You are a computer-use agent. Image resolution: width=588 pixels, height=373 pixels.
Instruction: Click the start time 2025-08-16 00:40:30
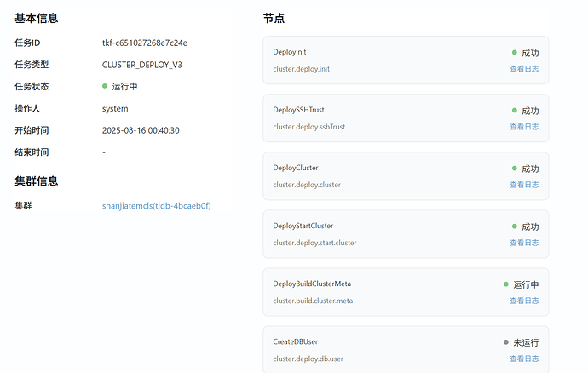coord(141,130)
